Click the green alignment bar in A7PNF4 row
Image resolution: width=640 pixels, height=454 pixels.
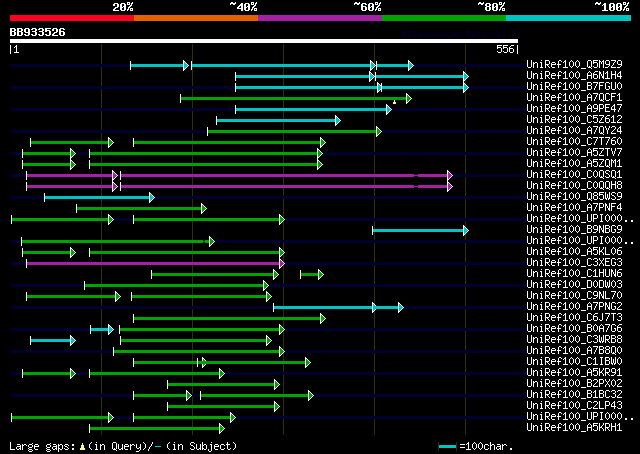point(141,209)
